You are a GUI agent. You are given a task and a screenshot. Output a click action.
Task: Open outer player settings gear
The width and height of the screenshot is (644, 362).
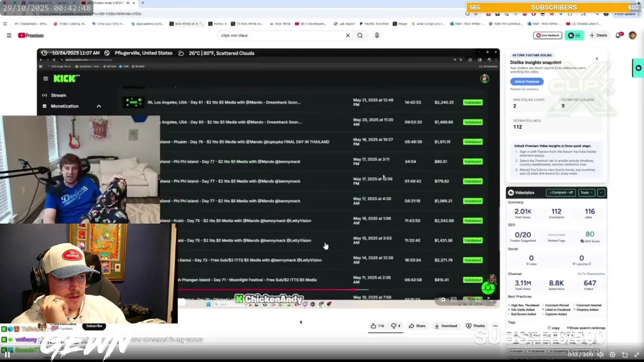click(x=612, y=354)
